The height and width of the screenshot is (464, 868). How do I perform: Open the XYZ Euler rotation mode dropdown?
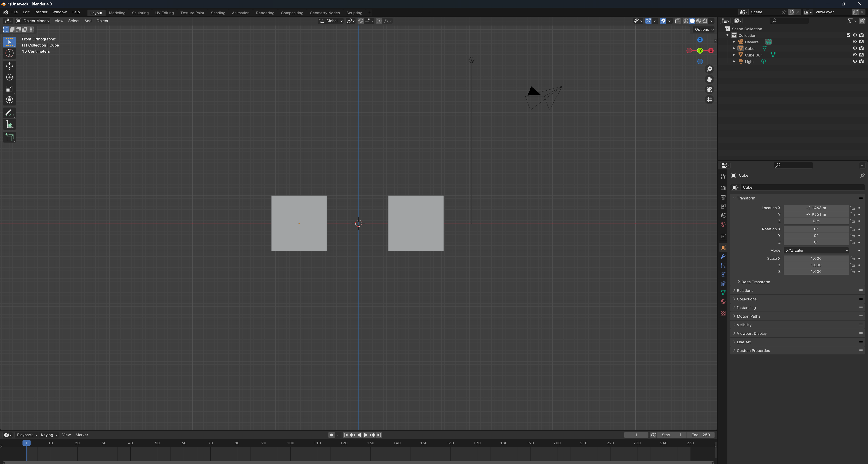816,251
